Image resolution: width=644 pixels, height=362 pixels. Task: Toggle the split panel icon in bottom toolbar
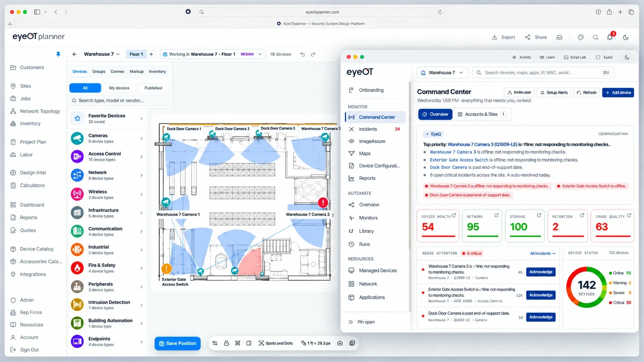pyautogui.click(x=249, y=343)
